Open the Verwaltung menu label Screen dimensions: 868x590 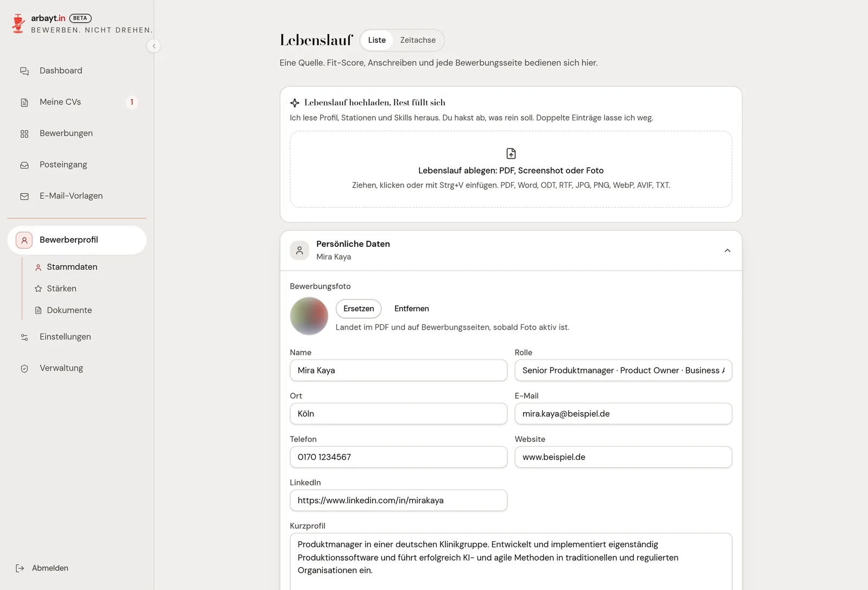pos(61,368)
